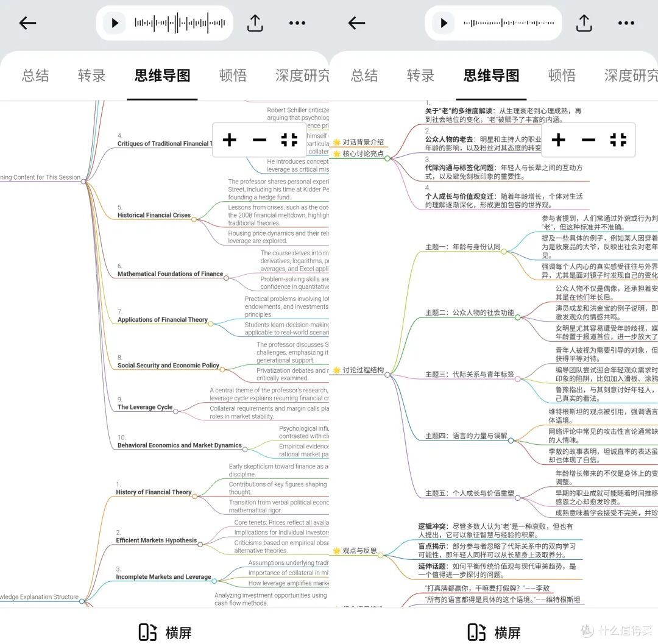This screenshot has width=658, height=644.
Task: Open the three-dot more menu on left screen
Action: point(297,23)
